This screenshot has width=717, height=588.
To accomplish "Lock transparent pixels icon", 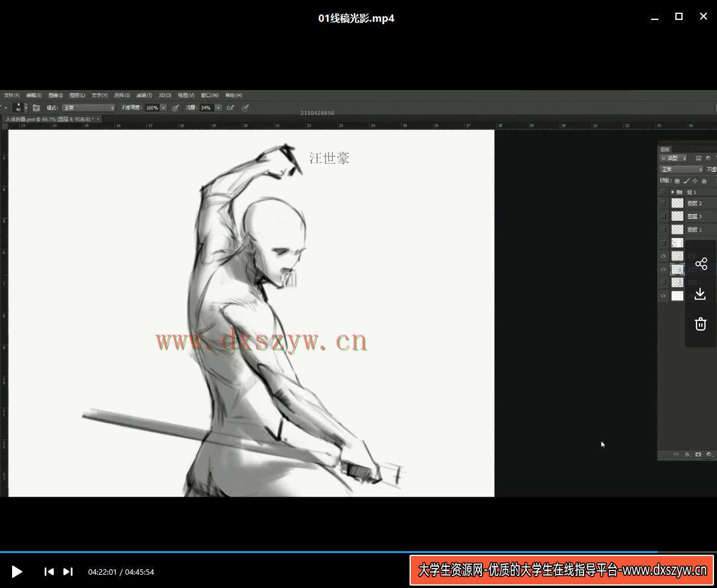I will click(677, 181).
